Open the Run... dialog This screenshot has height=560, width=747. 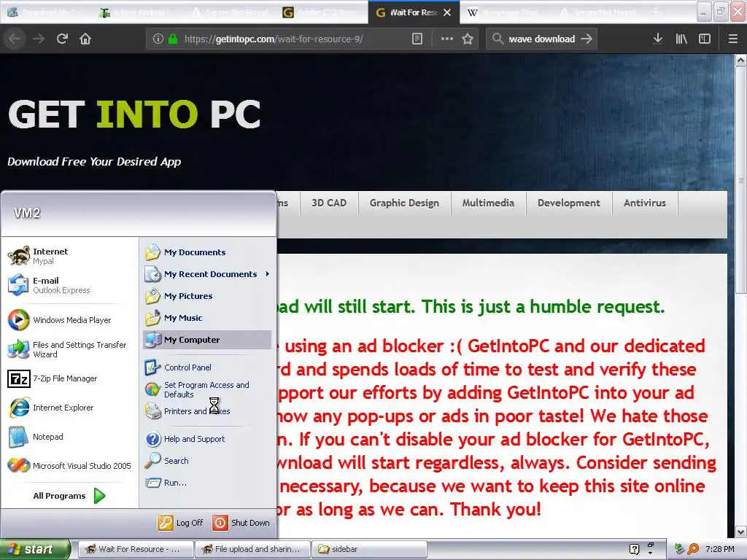point(207,483)
